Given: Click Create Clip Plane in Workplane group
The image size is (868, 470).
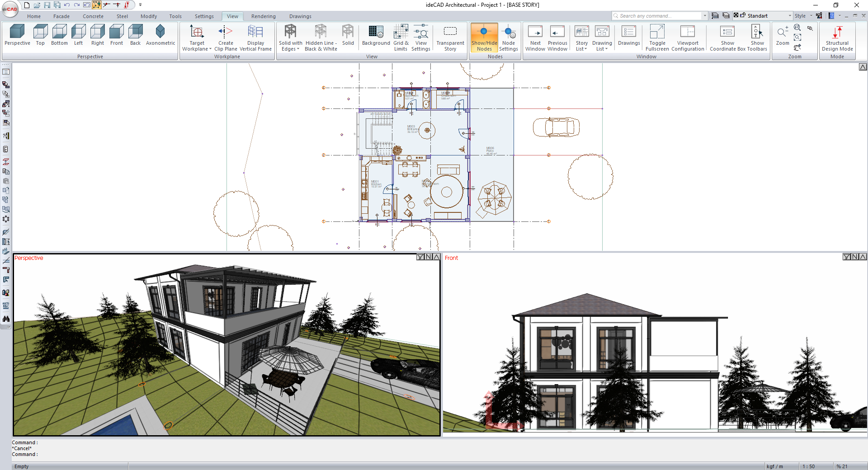Looking at the screenshot, I should 226,38.
